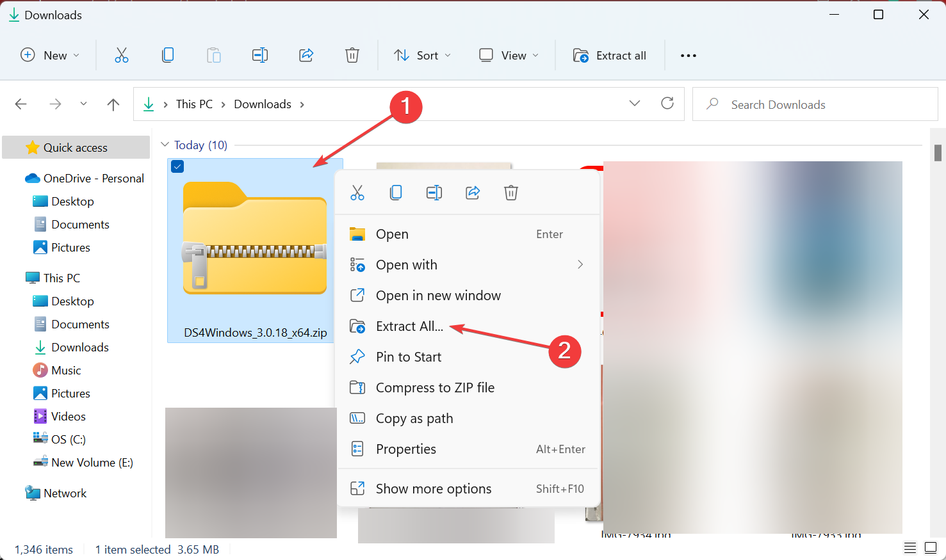Click the Paste icon in the toolbar

(x=214, y=55)
